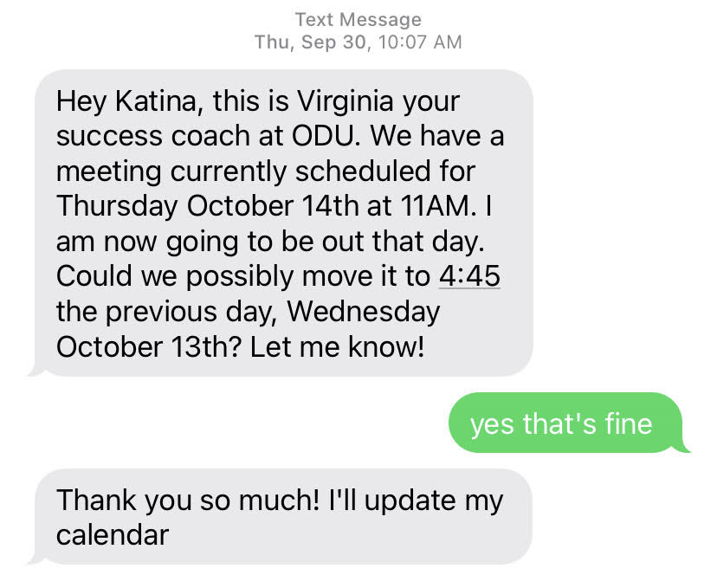
Task: Tap the word "calendar" in last message
Action: 113,534
